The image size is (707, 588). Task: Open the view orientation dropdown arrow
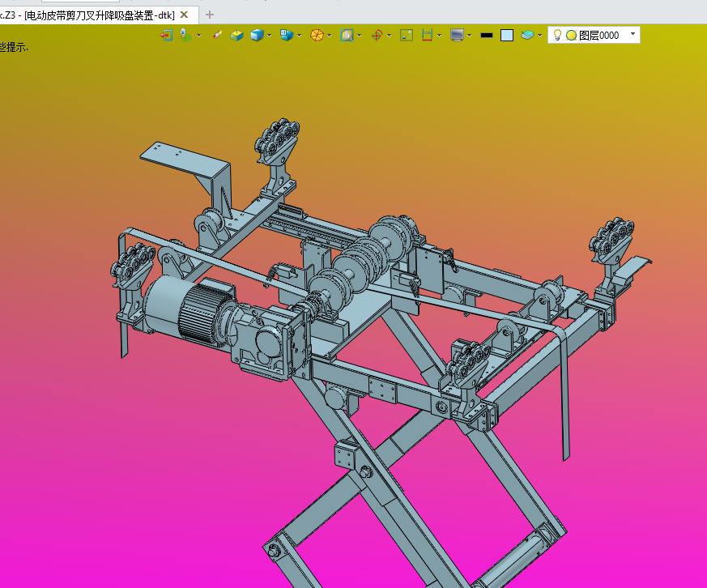tap(299, 35)
